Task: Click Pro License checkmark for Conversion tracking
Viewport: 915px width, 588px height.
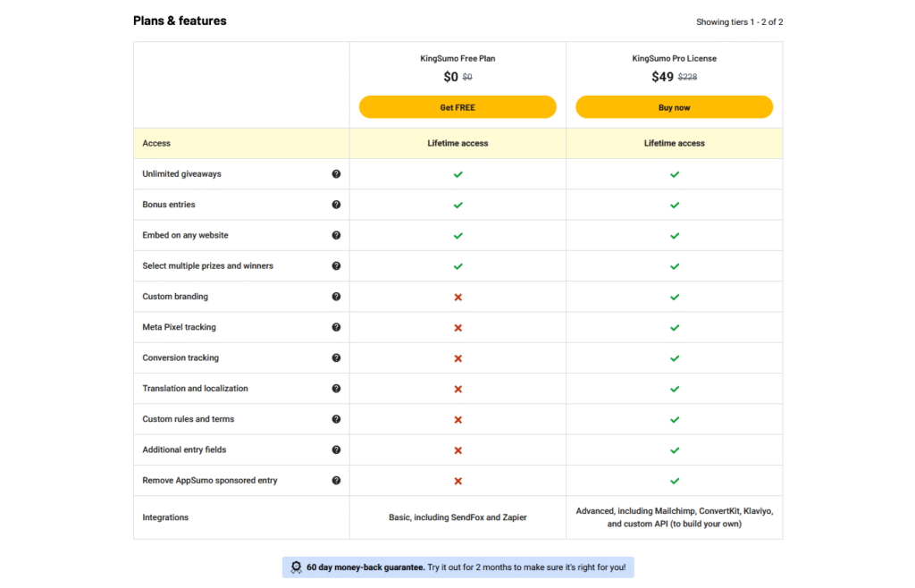Action: [675, 358]
